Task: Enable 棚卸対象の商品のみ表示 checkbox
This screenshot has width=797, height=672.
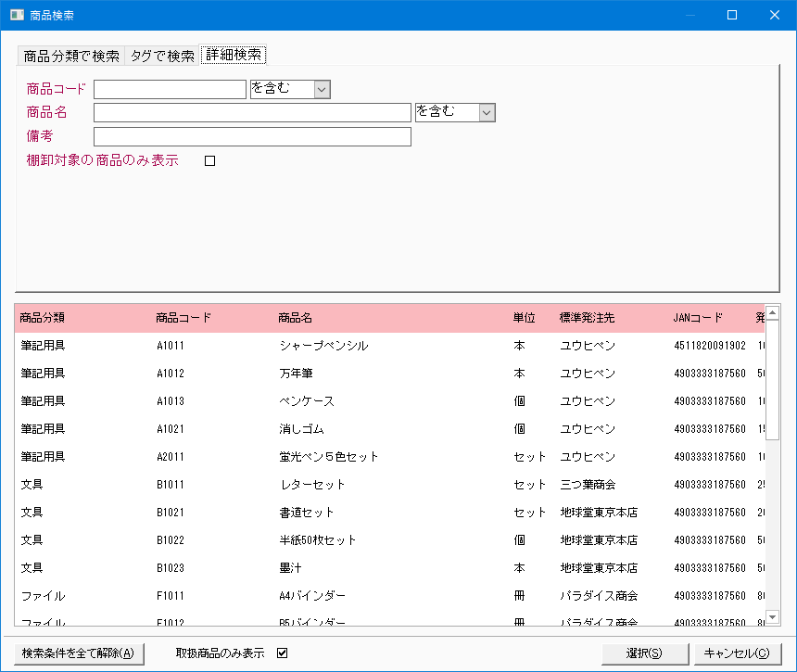Action: (x=209, y=161)
